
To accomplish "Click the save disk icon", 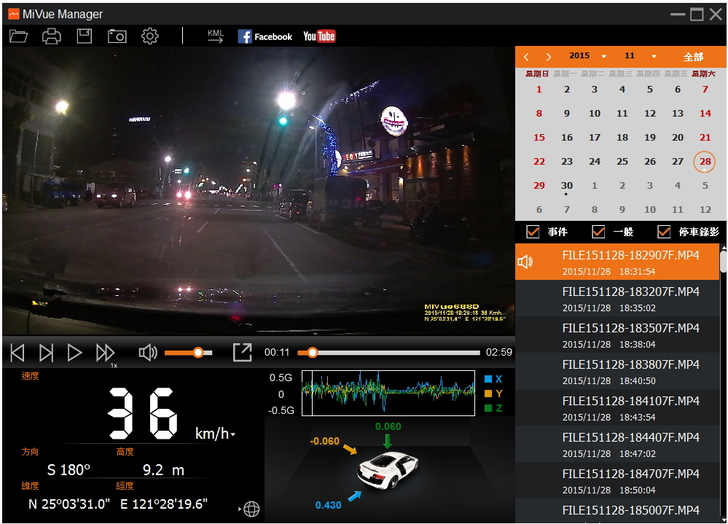I will tap(84, 36).
